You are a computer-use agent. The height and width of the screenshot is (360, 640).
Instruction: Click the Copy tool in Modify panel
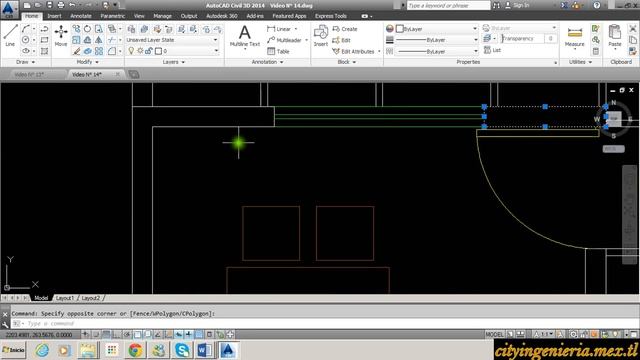click(x=76, y=29)
